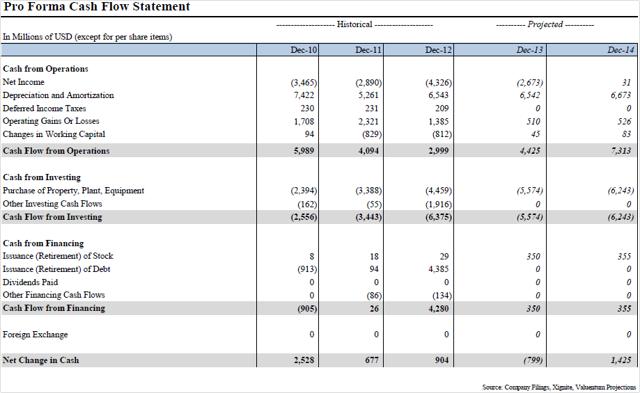640x393 pixels.
Task: Click the Projected section heading
Action: [x=545, y=24]
